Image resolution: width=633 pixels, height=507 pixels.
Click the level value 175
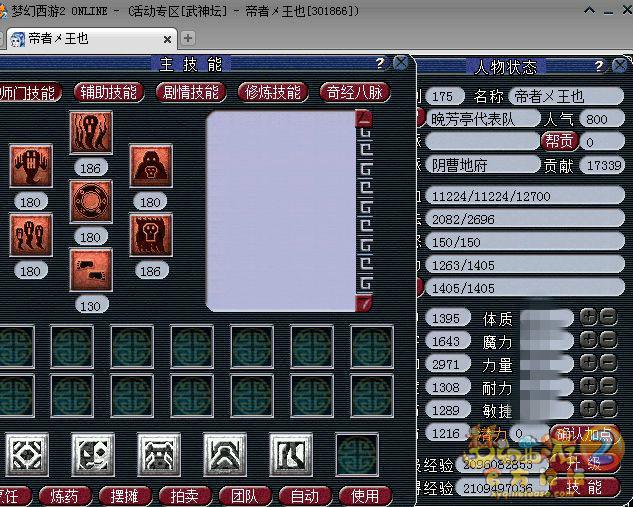point(445,96)
